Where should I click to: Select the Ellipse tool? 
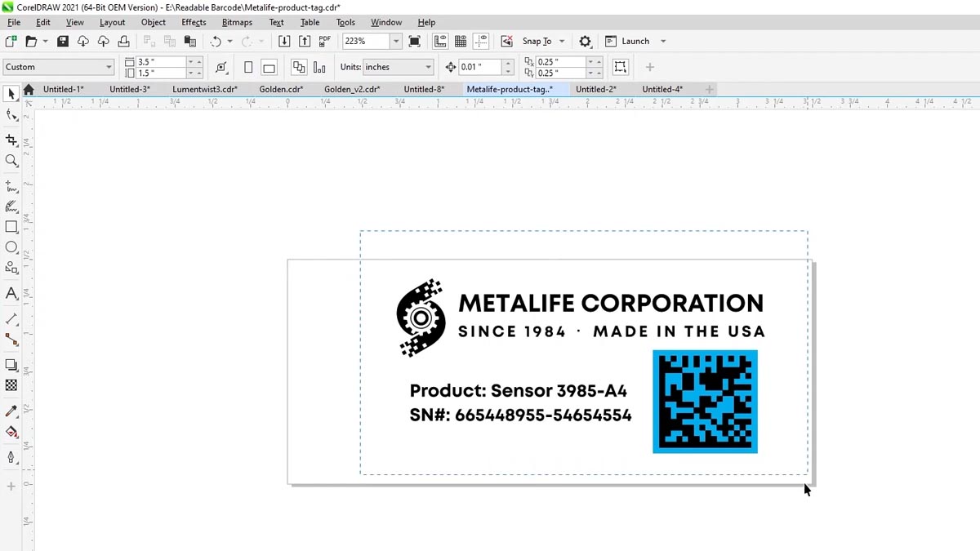click(x=11, y=247)
